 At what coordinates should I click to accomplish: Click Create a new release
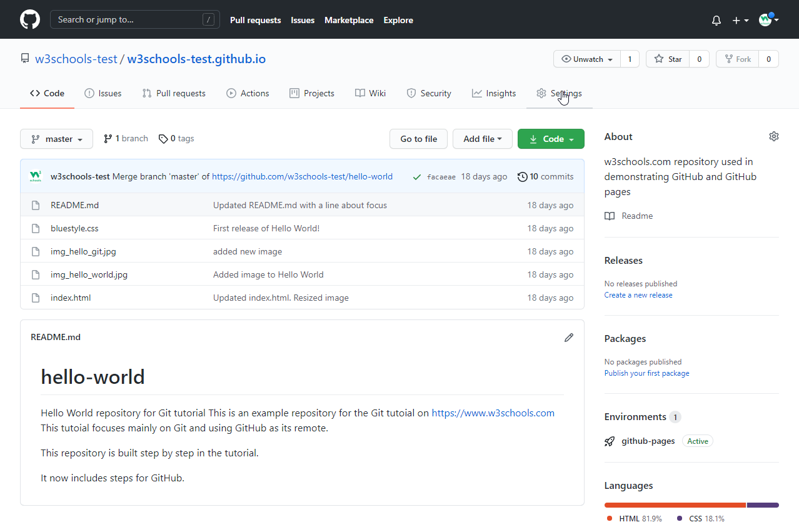638,295
